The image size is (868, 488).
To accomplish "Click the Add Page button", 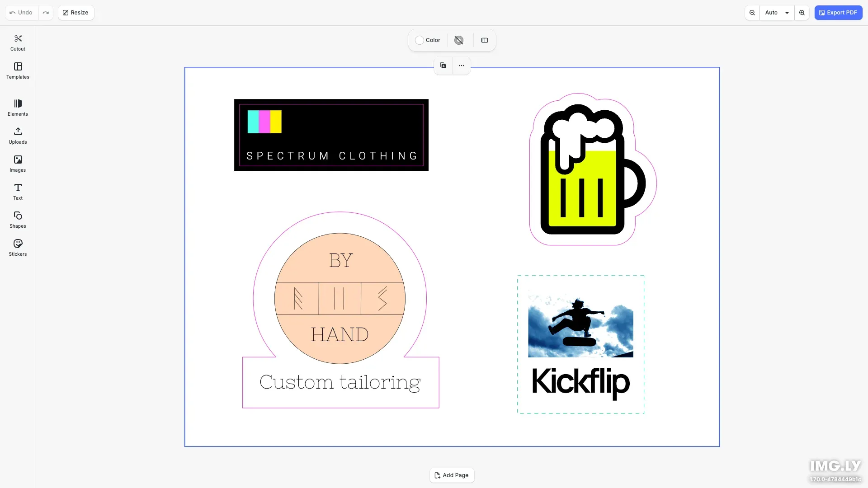I will (x=452, y=475).
